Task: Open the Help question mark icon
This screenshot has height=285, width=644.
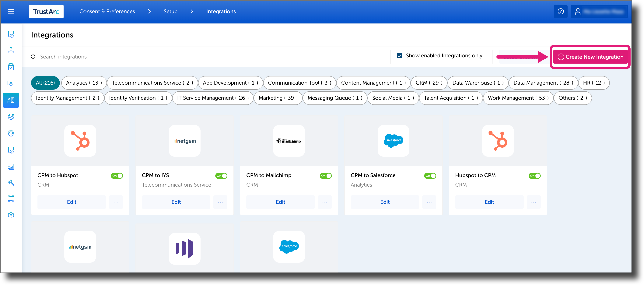Action: pos(561,12)
